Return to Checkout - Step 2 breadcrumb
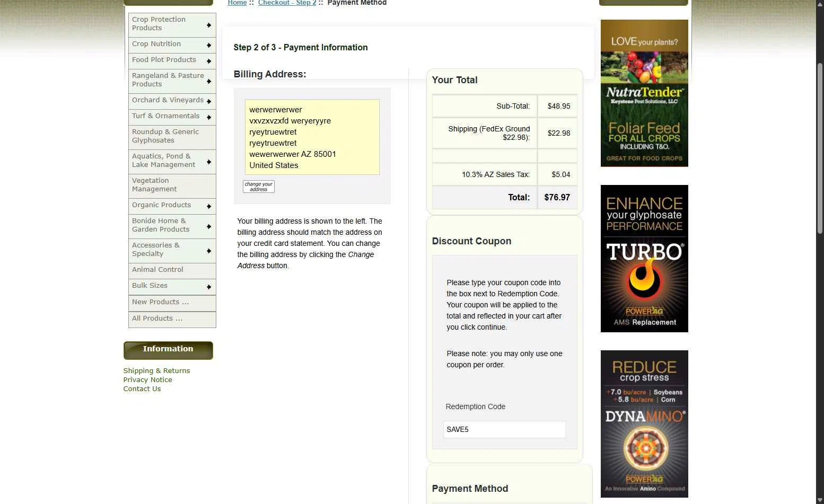Image resolution: width=824 pixels, height=504 pixels. tap(287, 3)
